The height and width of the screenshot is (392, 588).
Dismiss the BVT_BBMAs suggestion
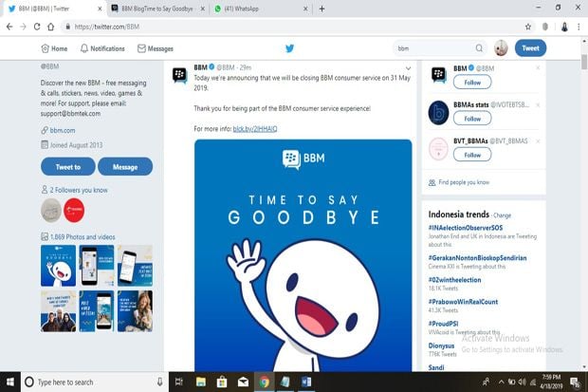[x=538, y=141]
